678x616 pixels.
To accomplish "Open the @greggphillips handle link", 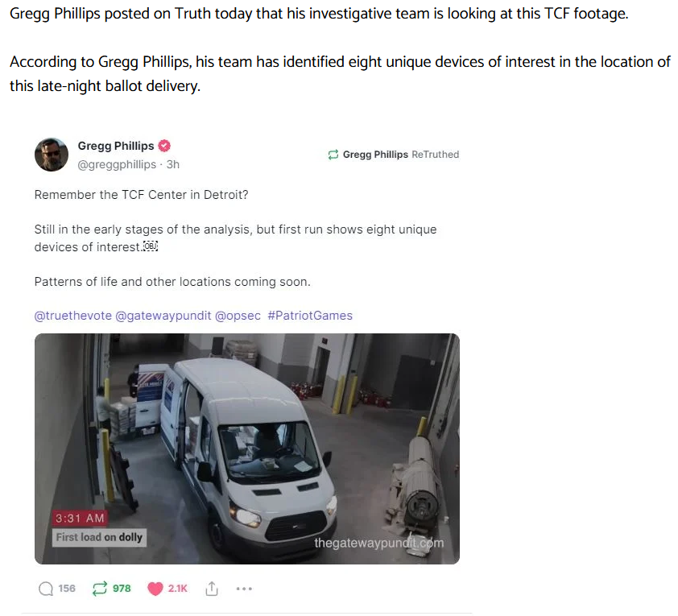I will 117,164.
